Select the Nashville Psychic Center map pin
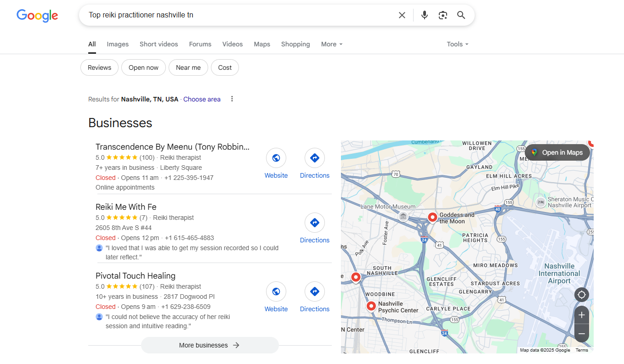The height and width of the screenshot is (364, 624). click(371, 306)
